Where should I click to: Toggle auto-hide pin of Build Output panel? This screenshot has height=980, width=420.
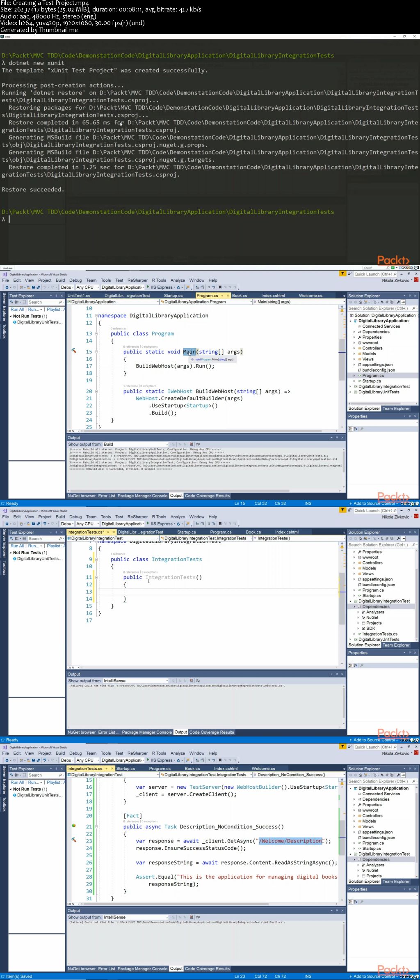coord(337,438)
